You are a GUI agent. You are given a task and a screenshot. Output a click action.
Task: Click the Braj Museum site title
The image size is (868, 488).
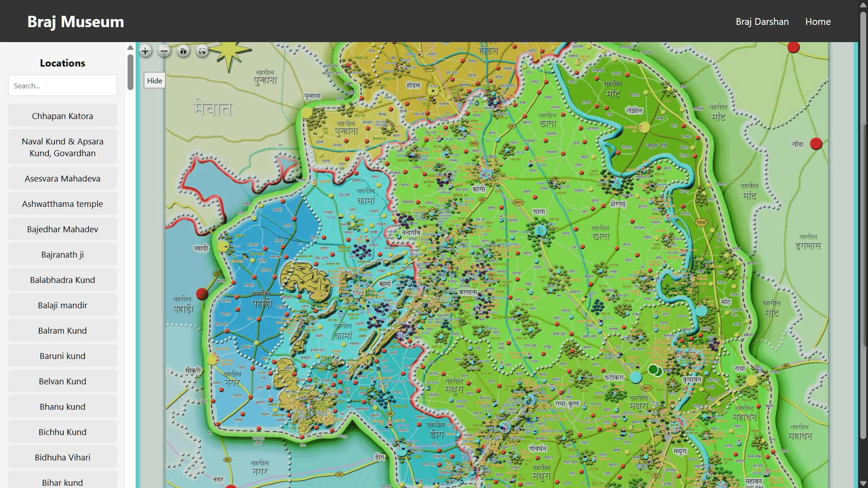[x=76, y=22]
